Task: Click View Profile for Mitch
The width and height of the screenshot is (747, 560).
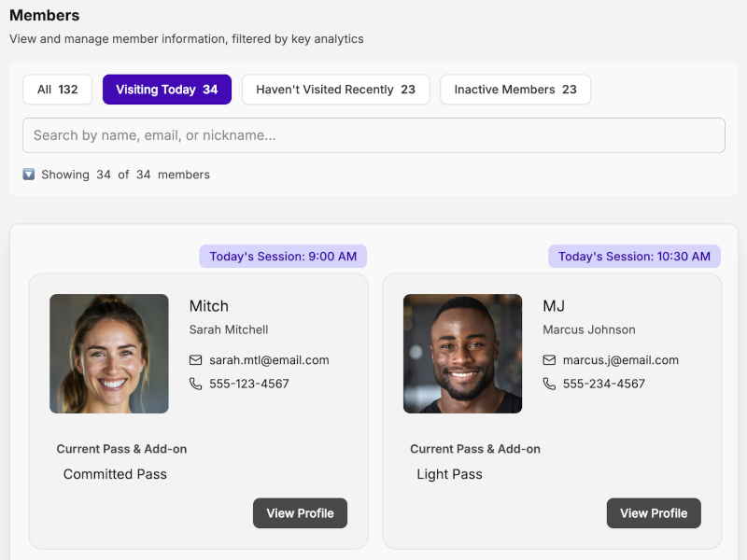Action: pyautogui.click(x=300, y=512)
